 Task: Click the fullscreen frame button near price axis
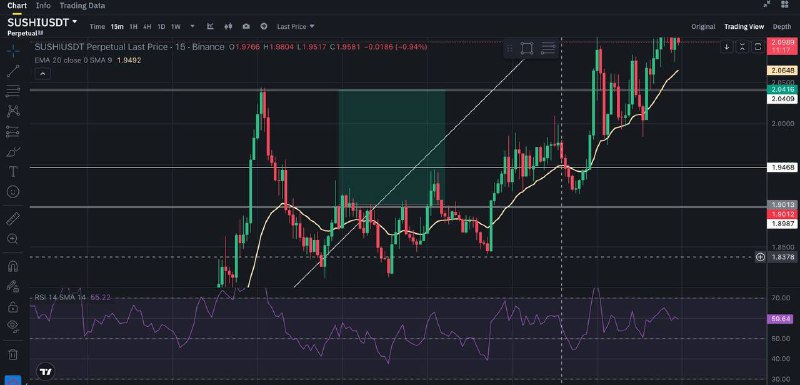click(758, 47)
